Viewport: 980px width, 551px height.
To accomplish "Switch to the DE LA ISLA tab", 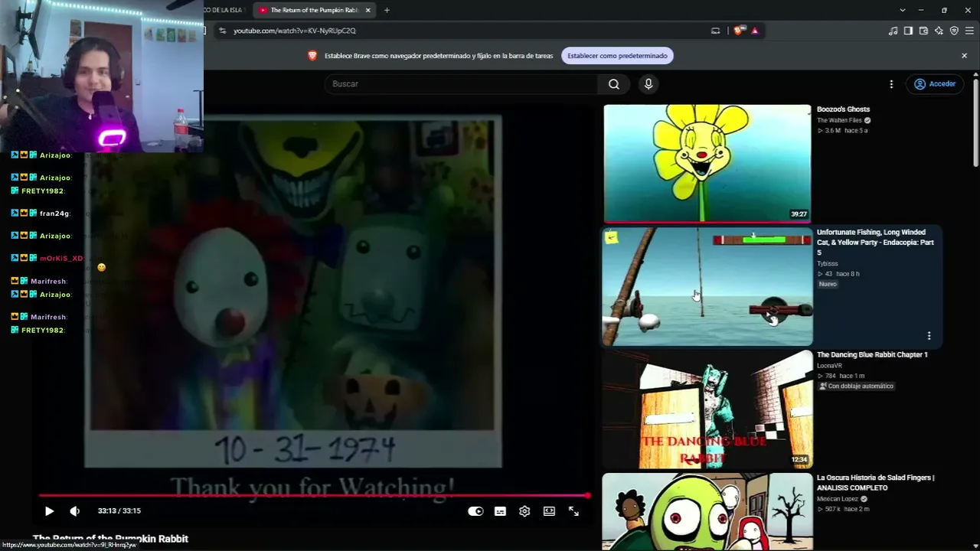I will (x=224, y=10).
